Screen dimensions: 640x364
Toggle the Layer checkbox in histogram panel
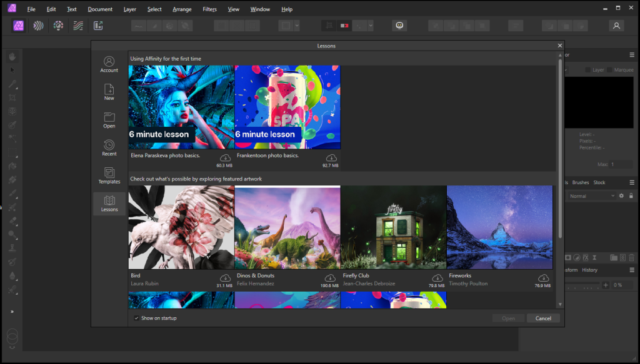pyautogui.click(x=588, y=70)
